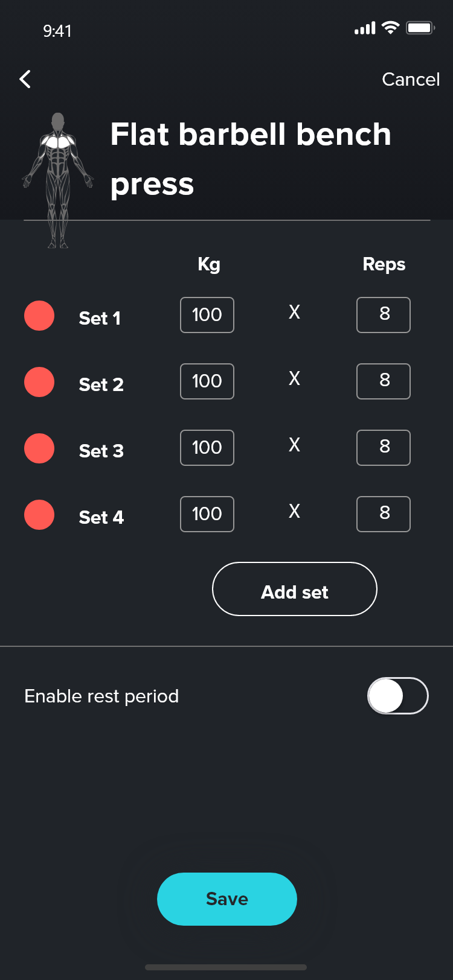
Task: Focus the Set 3 Reps input
Action: (384, 448)
